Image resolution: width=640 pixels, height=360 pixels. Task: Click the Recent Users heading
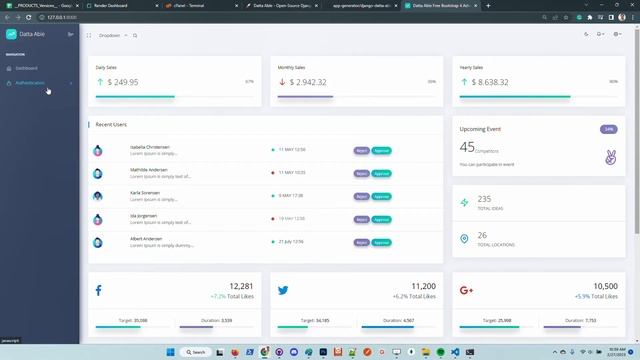[x=111, y=124]
